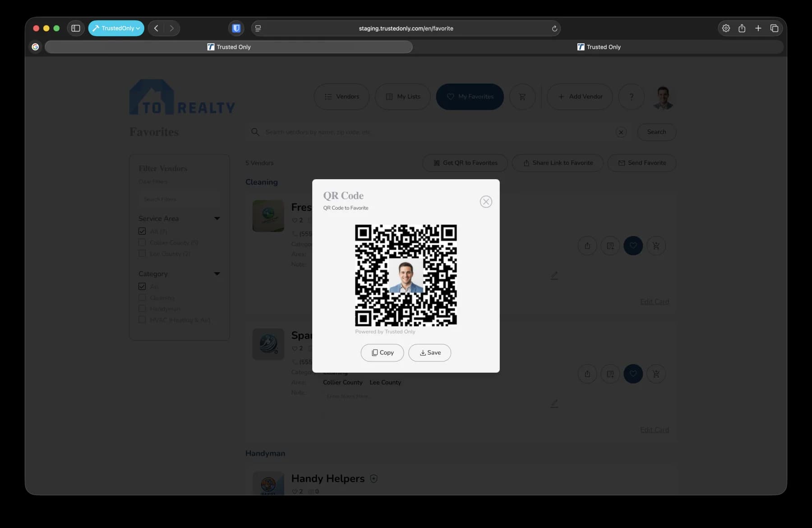
Task: Go back in browser history
Action: tap(156, 28)
